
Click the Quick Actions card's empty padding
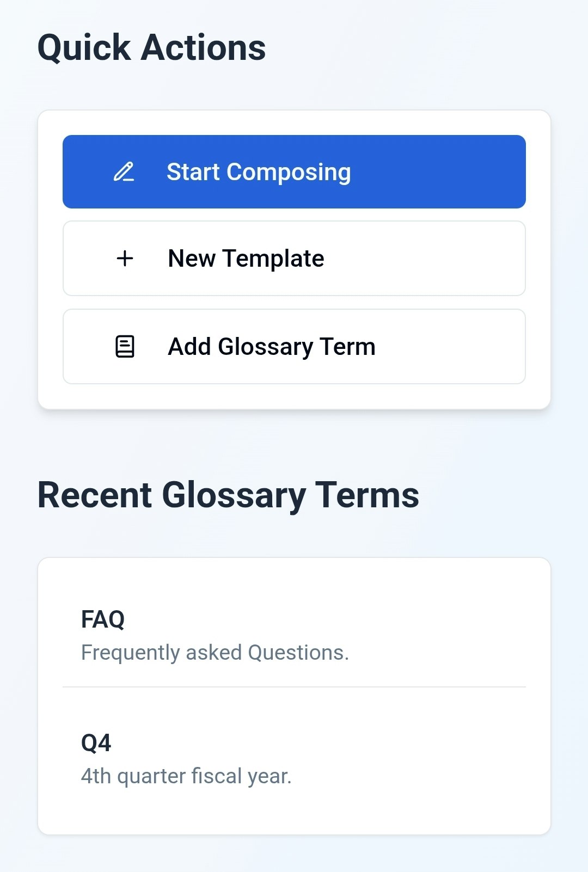point(294,396)
